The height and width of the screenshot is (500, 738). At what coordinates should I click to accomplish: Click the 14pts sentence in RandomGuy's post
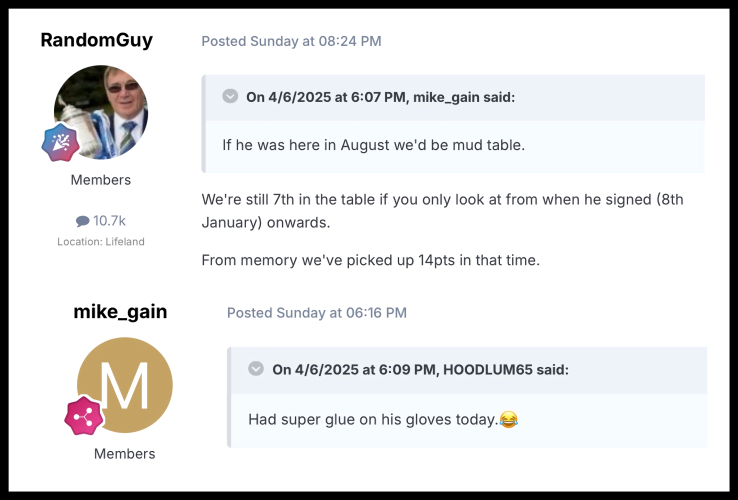pyautogui.click(x=370, y=260)
